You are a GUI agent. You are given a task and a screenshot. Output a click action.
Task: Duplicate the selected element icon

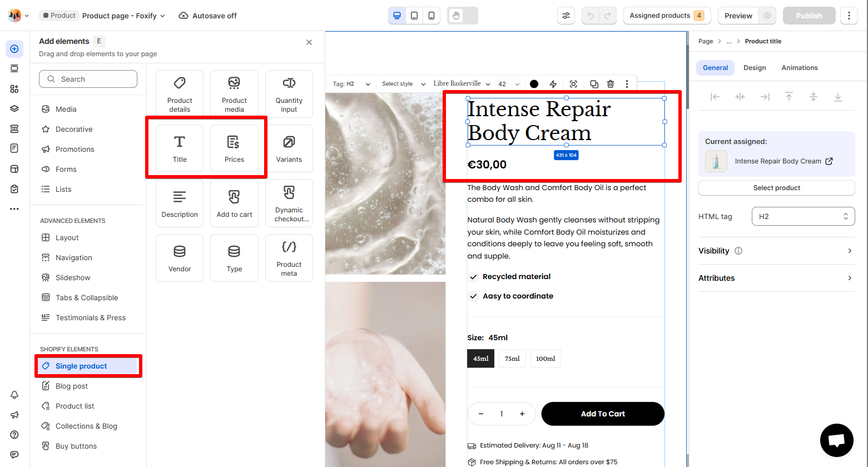pos(594,84)
